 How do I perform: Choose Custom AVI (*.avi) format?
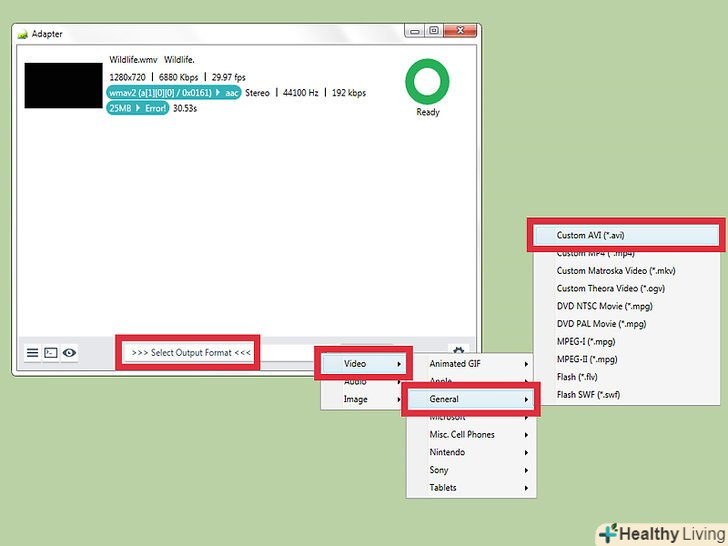click(x=626, y=235)
